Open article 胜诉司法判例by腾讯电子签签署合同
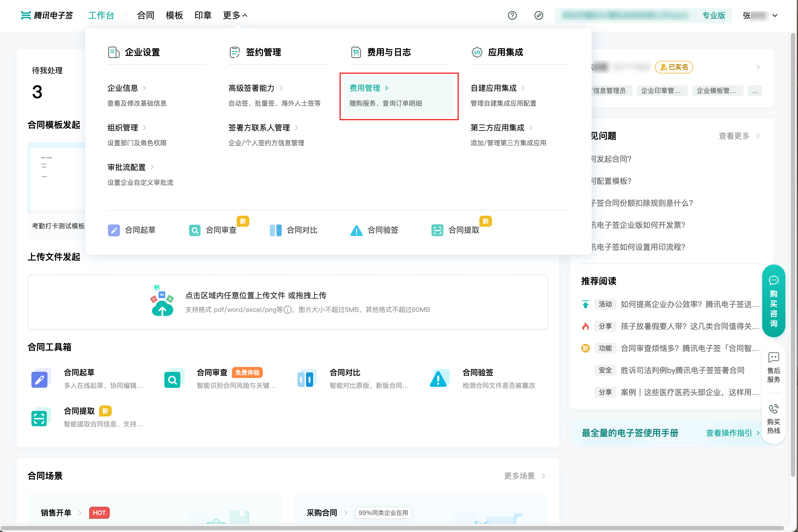 pyautogui.click(x=682, y=370)
